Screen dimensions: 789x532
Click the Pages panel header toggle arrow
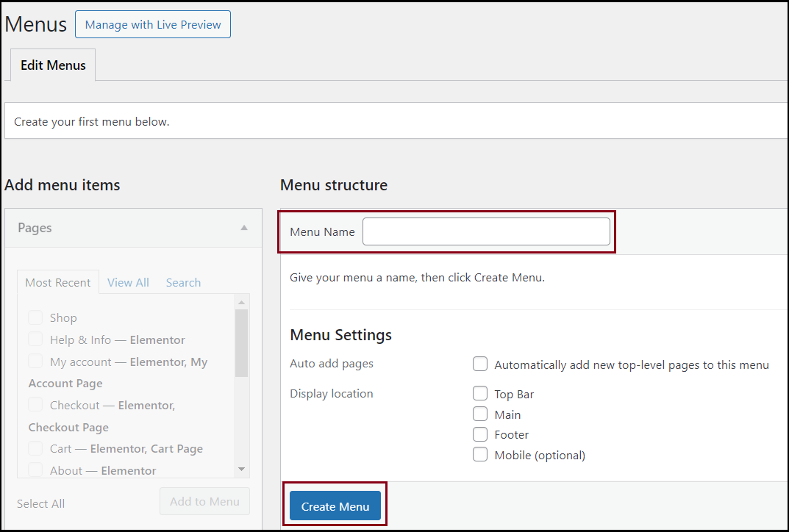pos(243,228)
